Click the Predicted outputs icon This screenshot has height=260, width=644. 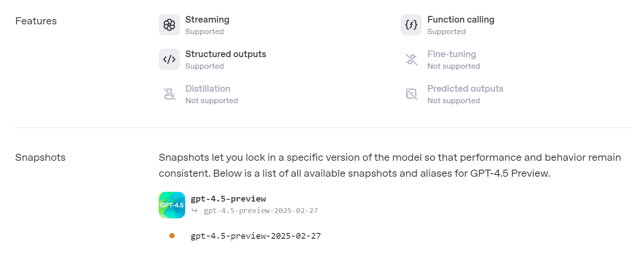(x=411, y=94)
